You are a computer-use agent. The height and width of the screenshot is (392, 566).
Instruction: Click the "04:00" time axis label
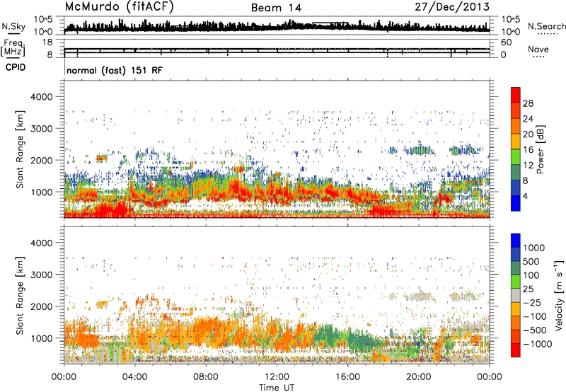pyautogui.click(x=134, y=377)
